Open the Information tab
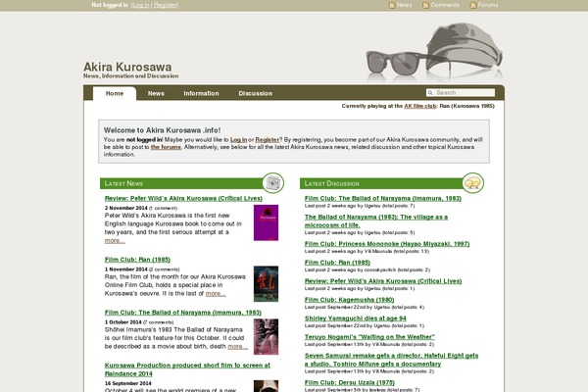Viewport: 588px width, 392px height. 201,93
